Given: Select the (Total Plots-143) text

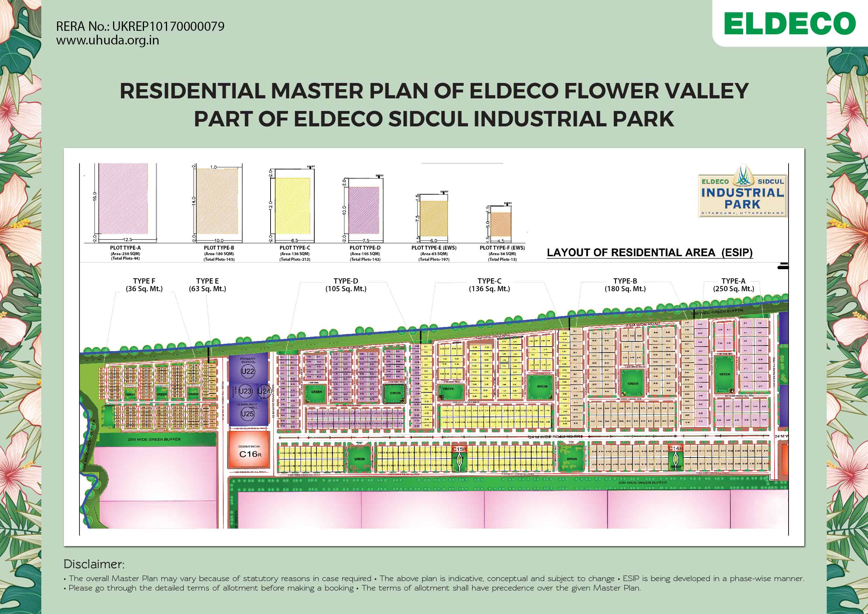Looking at the screenshot, I should pos(219,259).
